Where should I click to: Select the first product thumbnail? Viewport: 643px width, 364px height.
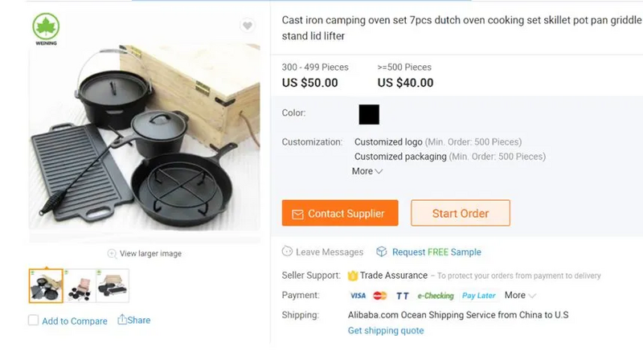click(46, 285)
